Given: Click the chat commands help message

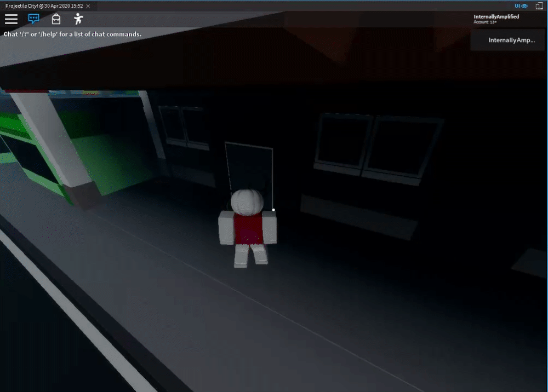Looking at the screenshot, I should point(73,34).
